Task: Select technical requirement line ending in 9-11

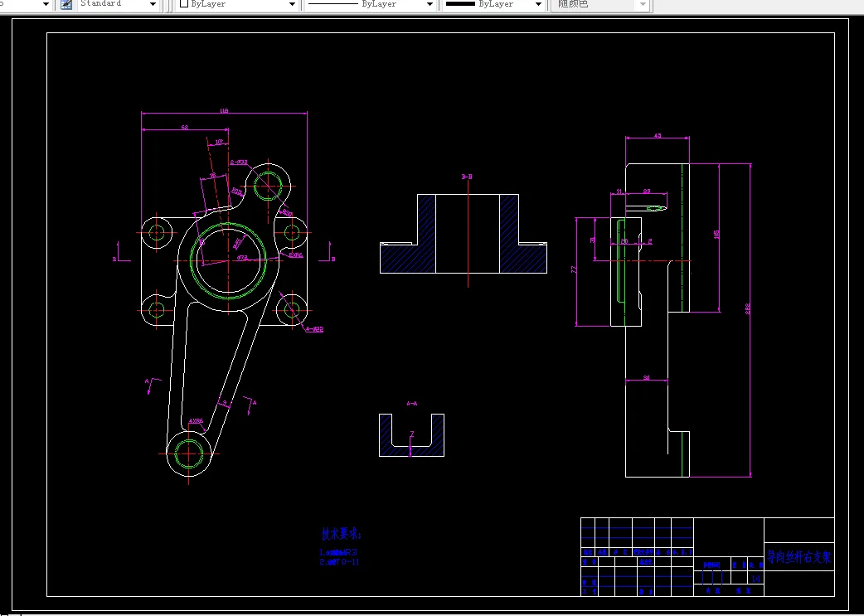Action: click(x=339, y=562)
